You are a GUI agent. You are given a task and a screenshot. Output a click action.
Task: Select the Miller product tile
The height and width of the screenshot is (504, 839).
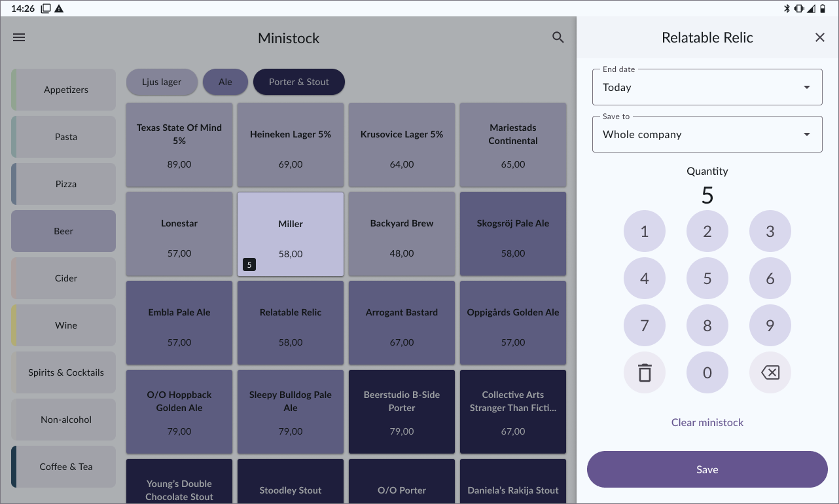(x=291, y=234)
